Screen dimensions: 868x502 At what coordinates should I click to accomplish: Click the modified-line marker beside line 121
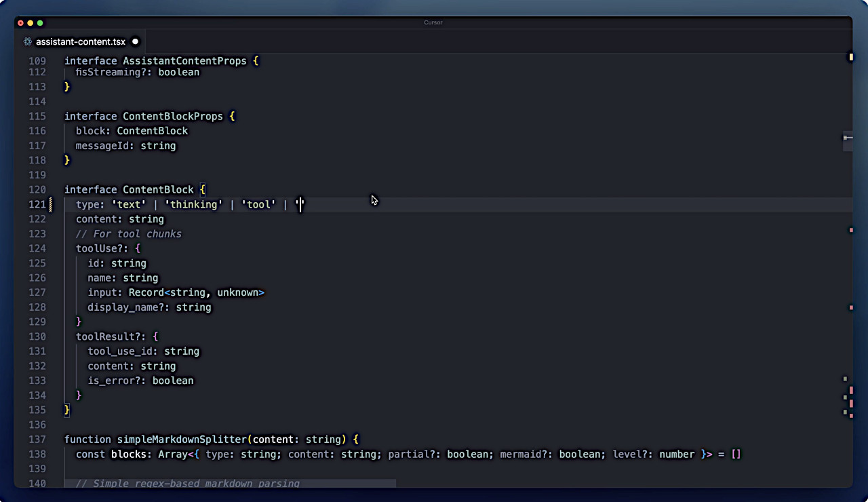click(x=51, y=204)
